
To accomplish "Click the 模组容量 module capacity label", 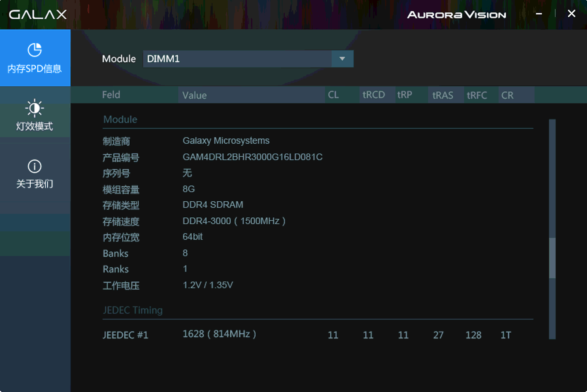I will pyautogui.click(x=121, y=190).
